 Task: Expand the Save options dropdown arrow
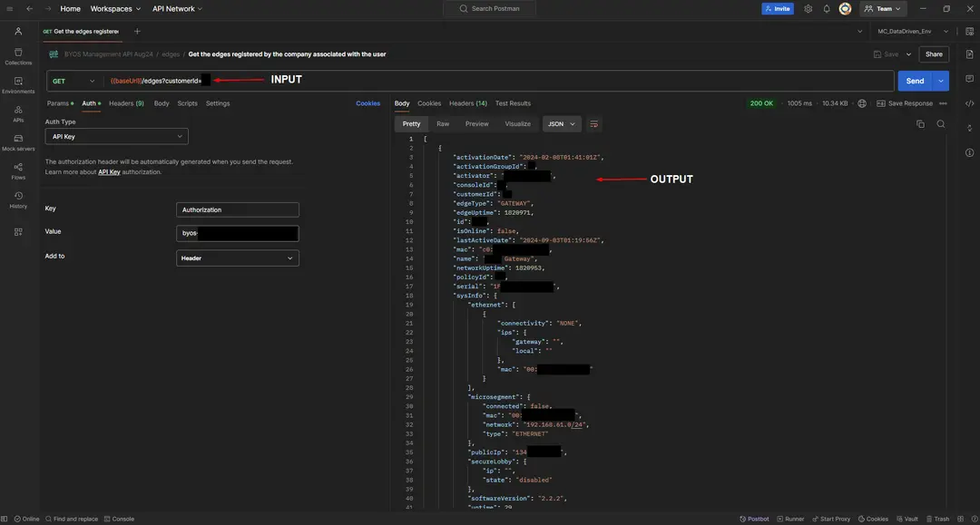[x=908, y=54]
